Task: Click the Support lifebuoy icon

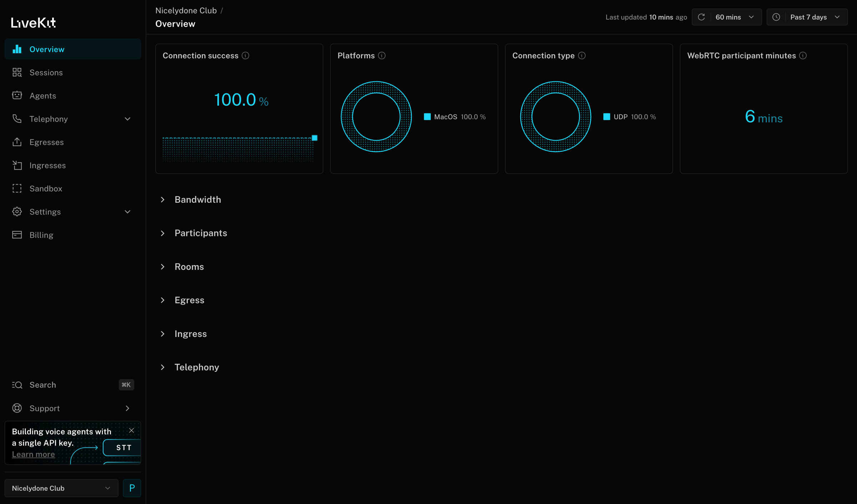Action: tap(17, 408)
